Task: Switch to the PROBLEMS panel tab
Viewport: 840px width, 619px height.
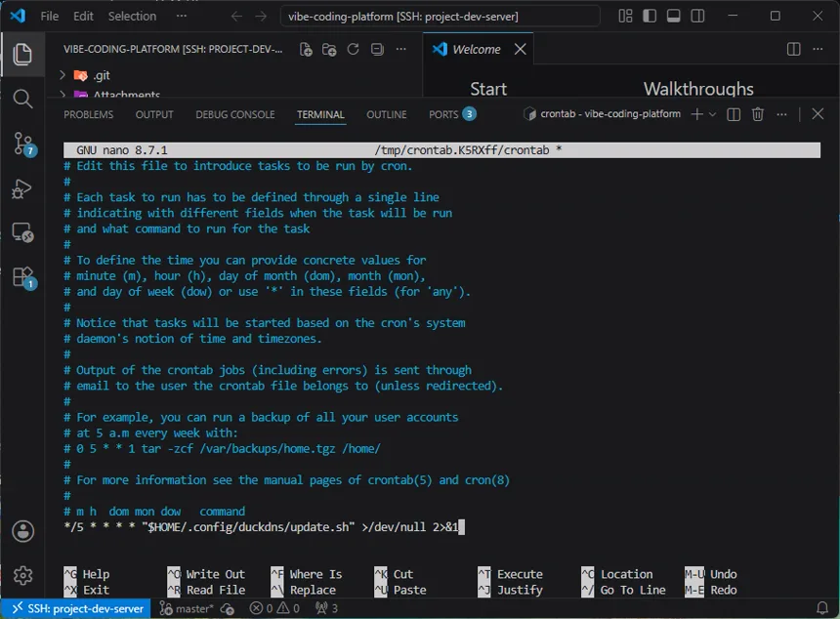Action: pyautogui.click(x=88, y=114)
